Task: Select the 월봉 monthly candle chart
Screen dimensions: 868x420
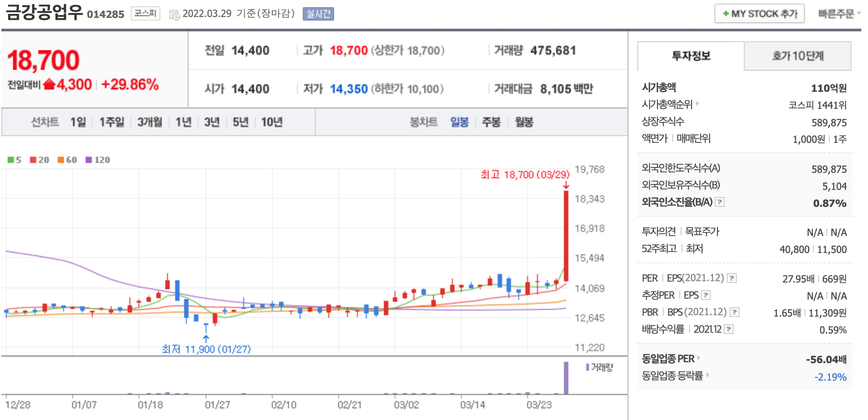Action: (524, 122)
